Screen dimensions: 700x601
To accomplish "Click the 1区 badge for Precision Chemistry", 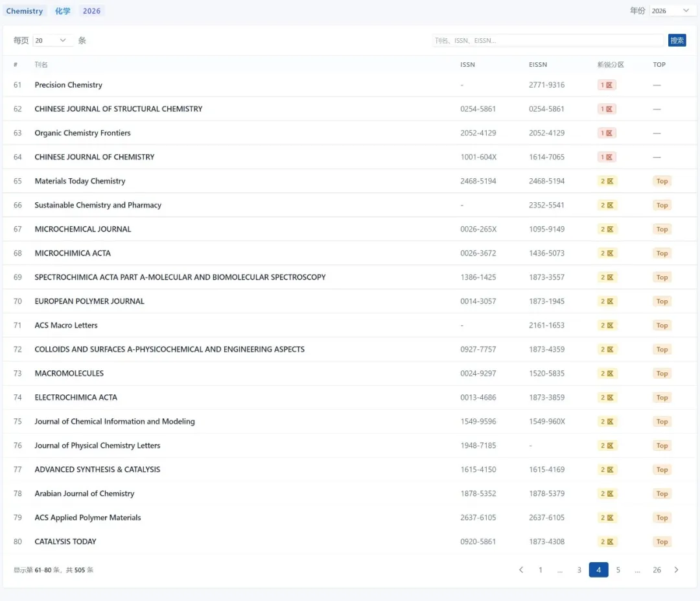I will pyautogui.click(x=607, y=85).
